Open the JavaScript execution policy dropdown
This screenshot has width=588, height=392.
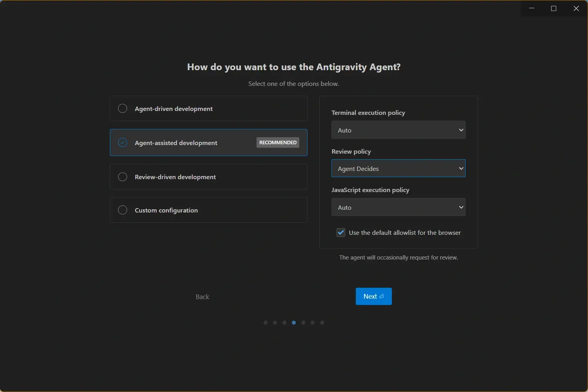398,207
